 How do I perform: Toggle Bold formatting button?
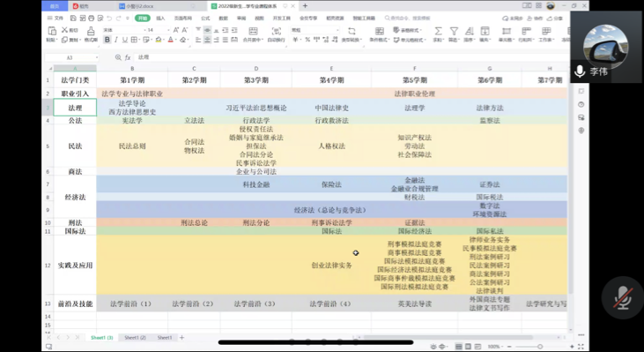point(107,40)
